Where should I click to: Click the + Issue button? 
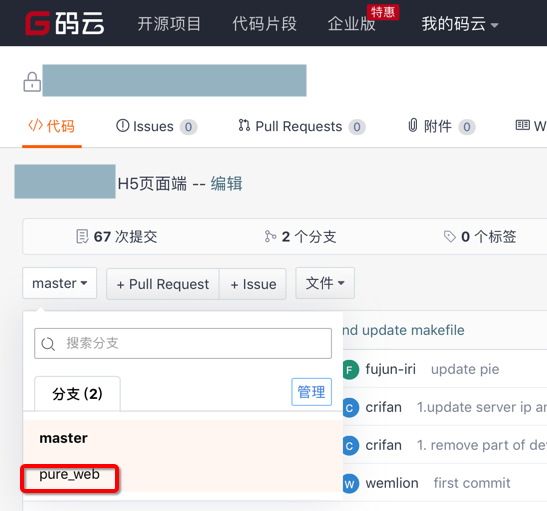(x=253, y=284)
